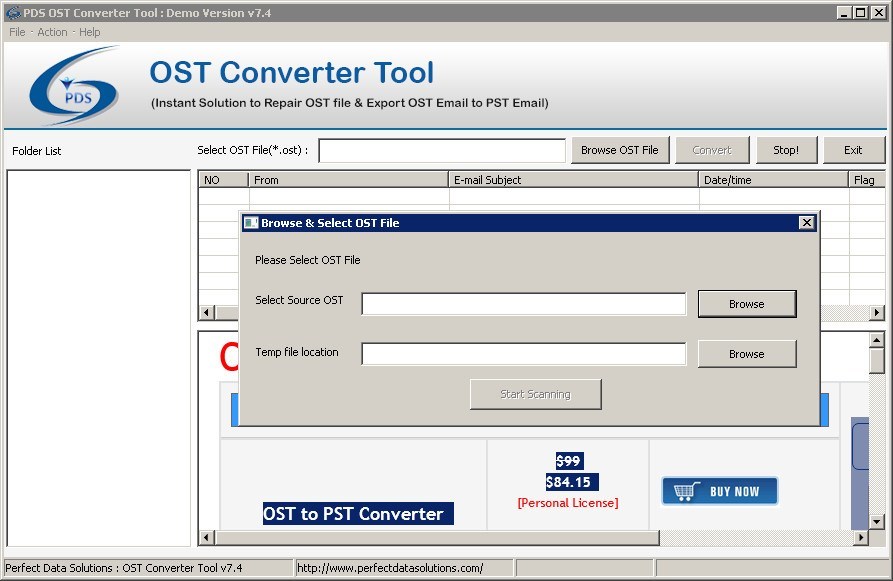Click the Date/time column header
This screenshot has width=893, height=581.
pyautogui.click(x=773, y=180)
